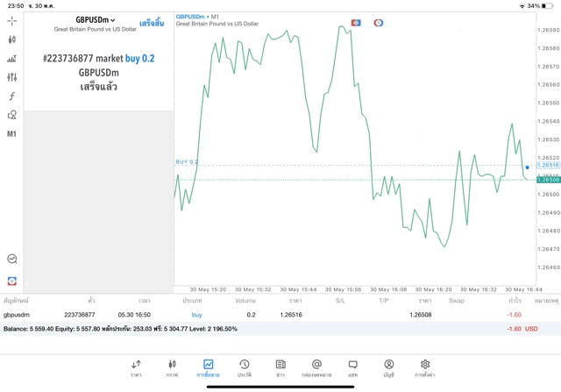561x392 pixels.
Task: Select the crosshair tool in the sidebar
Action: coord(11,20)
